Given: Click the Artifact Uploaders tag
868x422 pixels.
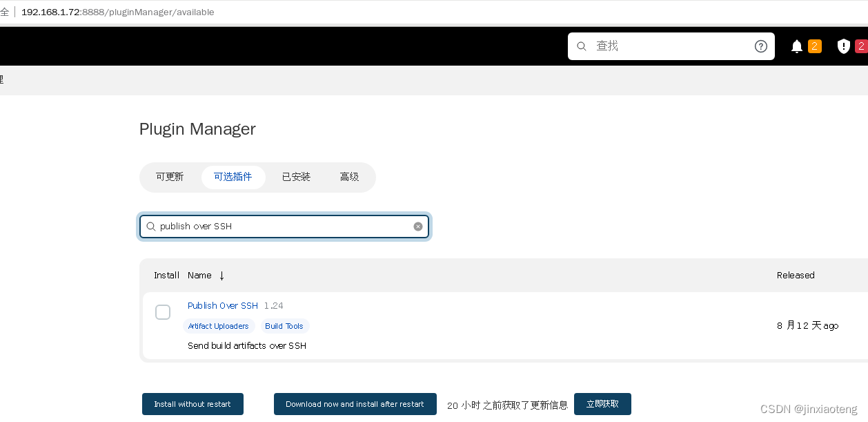Looking at the screenshot, I should click(219, 326).
